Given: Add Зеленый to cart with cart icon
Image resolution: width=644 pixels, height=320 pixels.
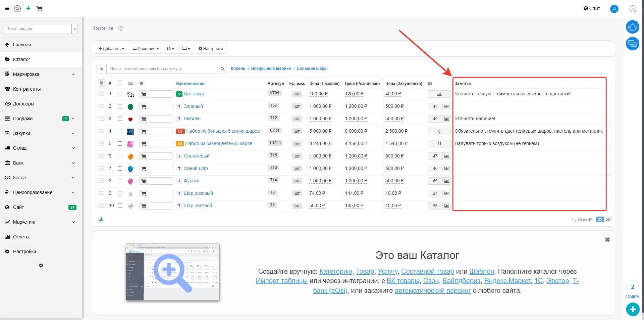Looking at the screenshot, I should point(144,107).
